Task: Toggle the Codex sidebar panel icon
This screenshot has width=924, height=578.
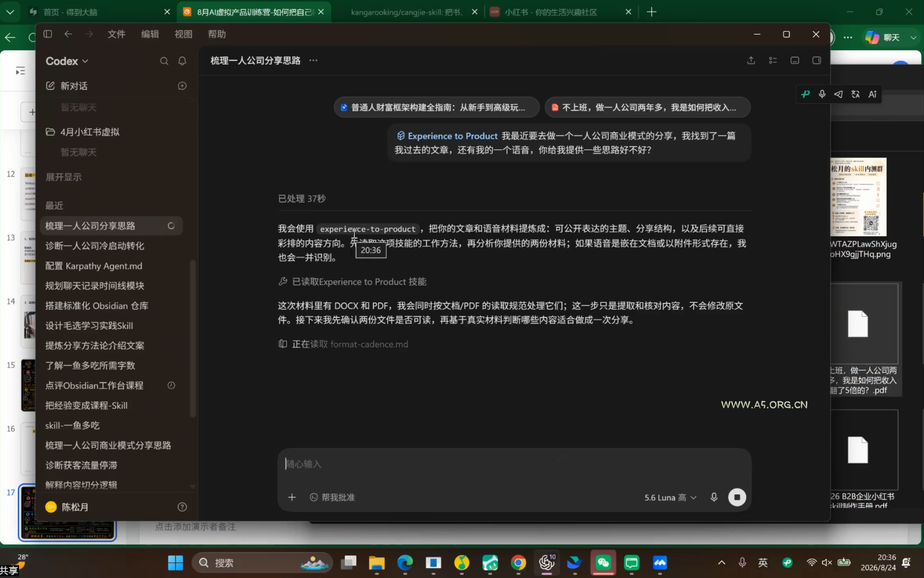Action: pyautogui.click(x=48, y=34)
